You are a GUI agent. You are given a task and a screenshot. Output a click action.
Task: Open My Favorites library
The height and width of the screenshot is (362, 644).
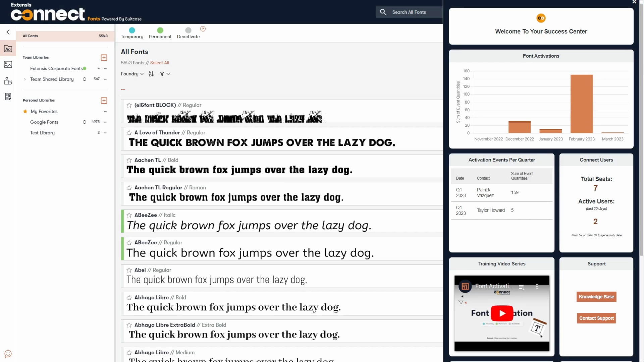(x=44, y=111)
